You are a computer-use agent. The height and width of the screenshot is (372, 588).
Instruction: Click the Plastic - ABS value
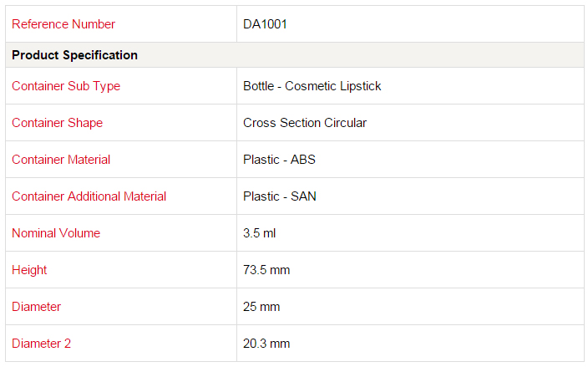(x=279, y=160)
